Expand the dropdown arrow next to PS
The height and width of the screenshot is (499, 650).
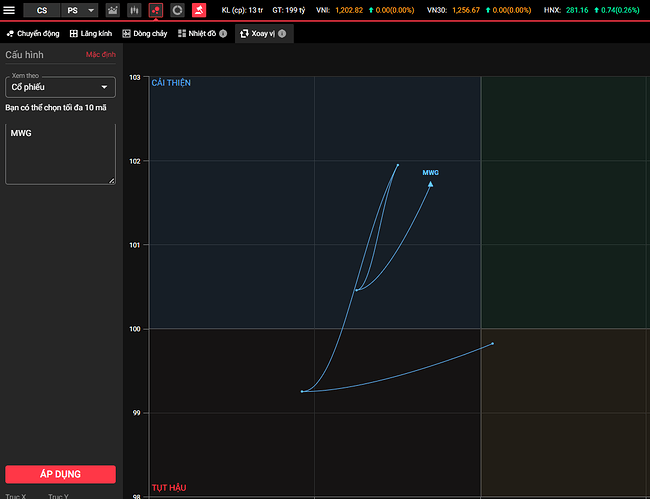coord(91,10)
